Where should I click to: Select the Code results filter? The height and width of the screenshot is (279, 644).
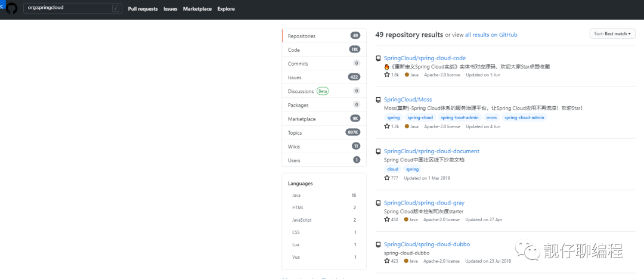[x=324, y=49]
